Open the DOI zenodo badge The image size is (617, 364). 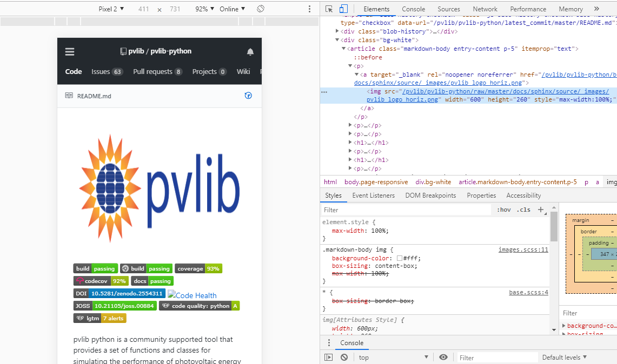[119, 293]
